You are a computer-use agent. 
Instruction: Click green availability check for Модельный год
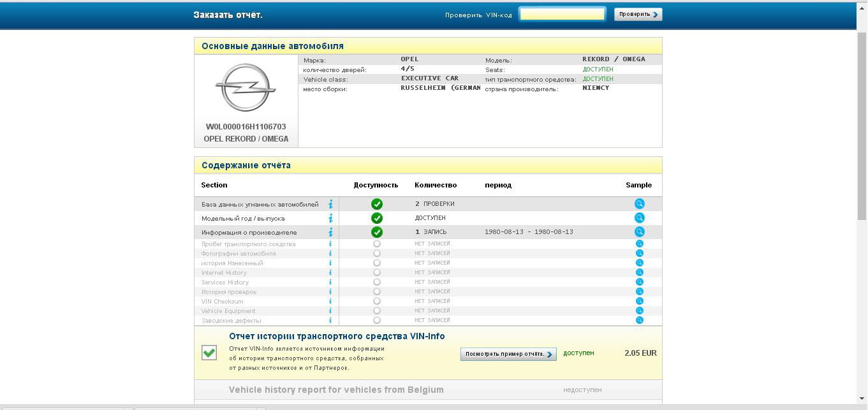tap(377, 218)
